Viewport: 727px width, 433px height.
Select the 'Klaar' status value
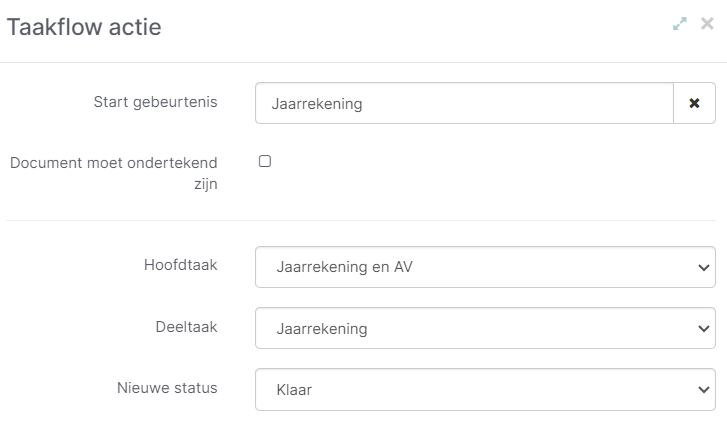coord(294,390)
